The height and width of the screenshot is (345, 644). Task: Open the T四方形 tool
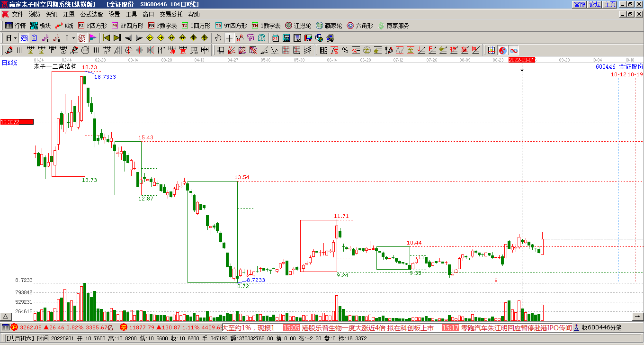[196, 26]
